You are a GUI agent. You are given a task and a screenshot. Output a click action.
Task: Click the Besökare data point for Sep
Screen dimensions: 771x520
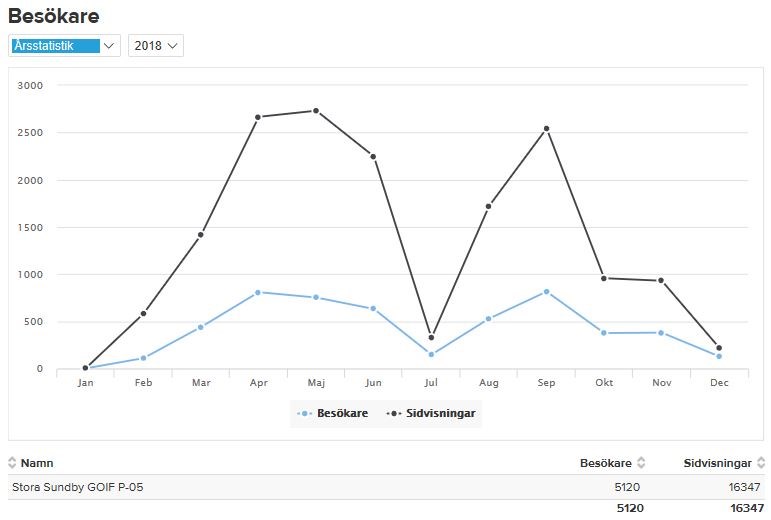click(x=546, y=291)
